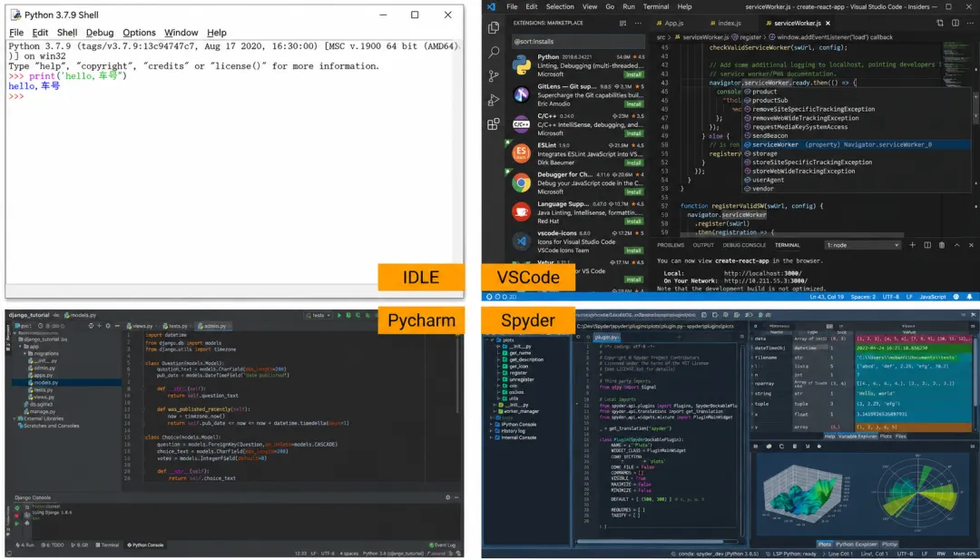Close the VSCode terminal panel
The image size is (980, 560).
971,245
